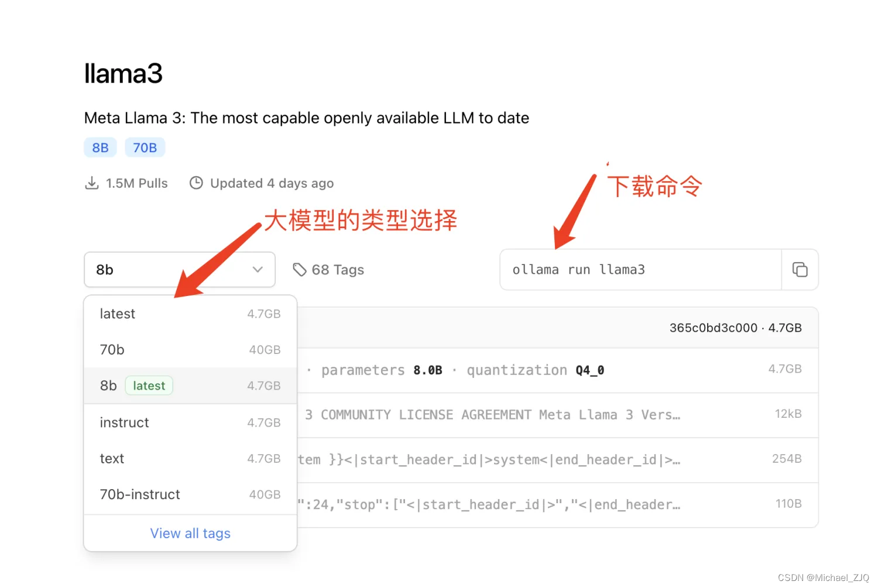This screenshot has width=878, height=588.
Task: Click the tag icon next to 68 Tags
Action: [x=300, y=270]
